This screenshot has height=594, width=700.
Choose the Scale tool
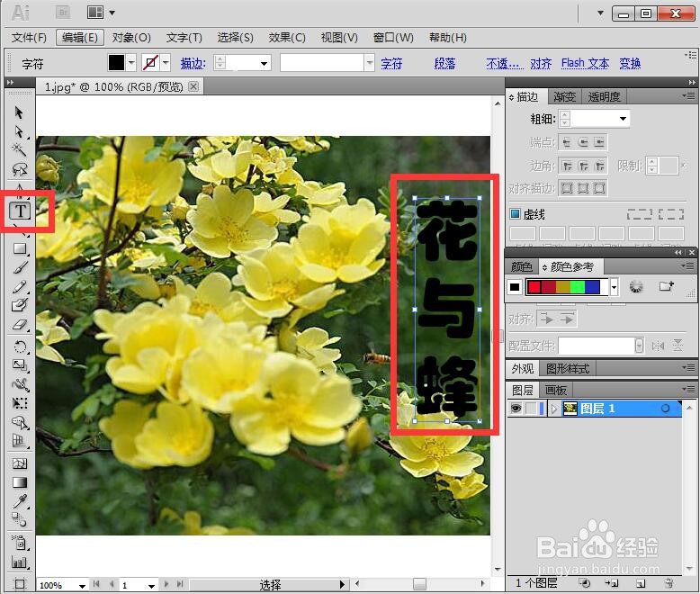pos(20,365)
